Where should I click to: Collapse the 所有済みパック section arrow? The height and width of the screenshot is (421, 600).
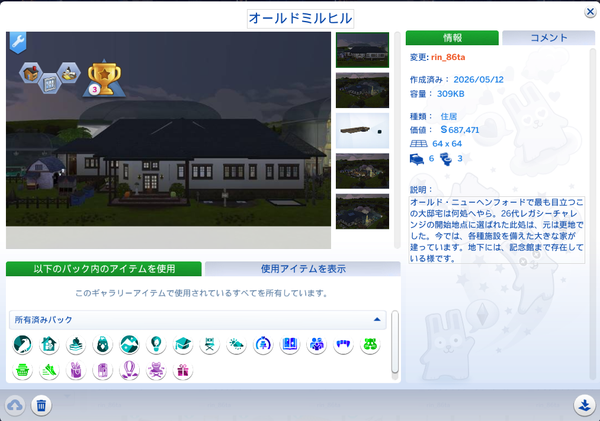377,320
